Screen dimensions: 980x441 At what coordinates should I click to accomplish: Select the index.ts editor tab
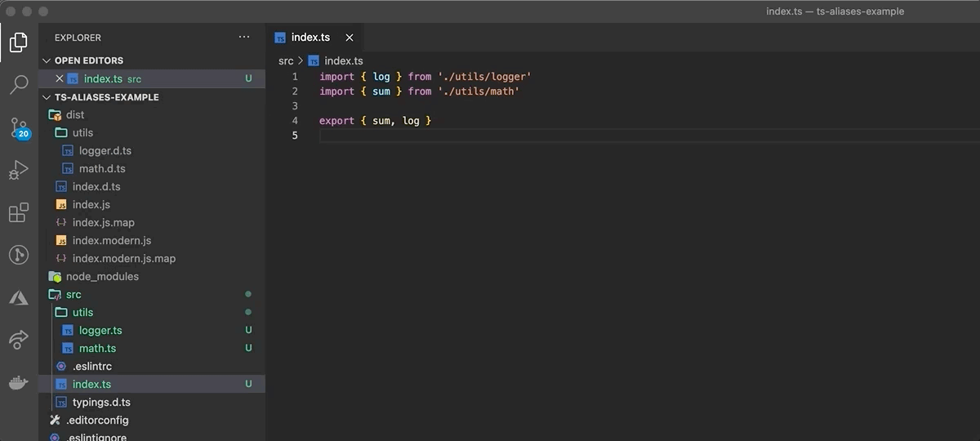[310, 38]
